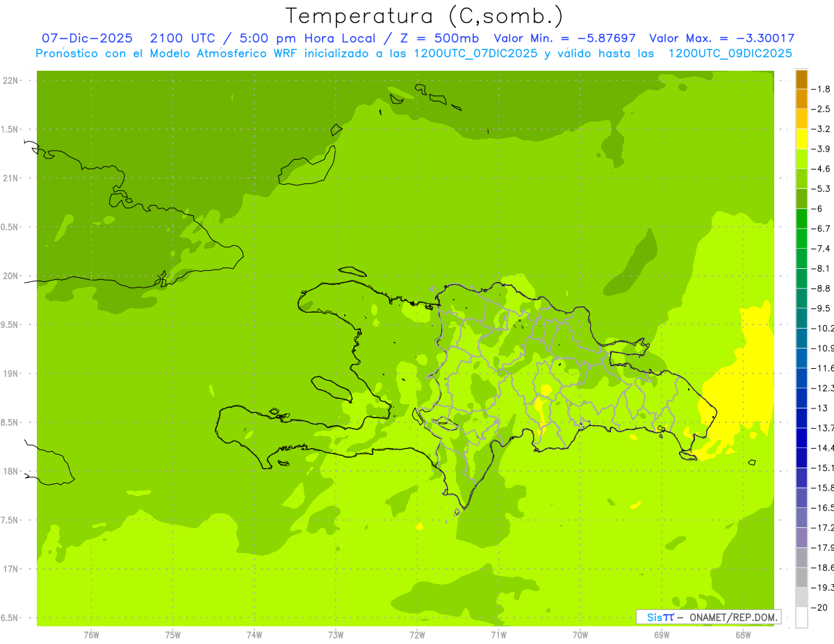Screen dimensions: 834x644
Task: Click the gray colorbar swatch between -18.6 and -19.3
Action: coord(801,577)
